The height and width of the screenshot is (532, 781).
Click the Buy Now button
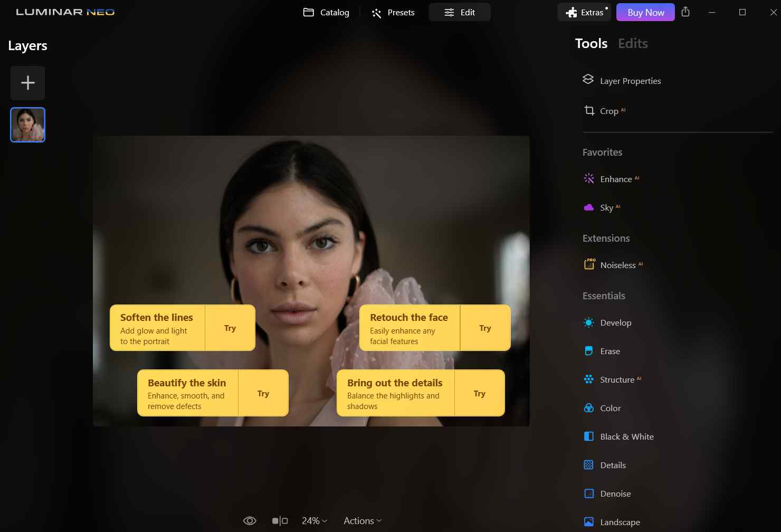click(646, 12)
